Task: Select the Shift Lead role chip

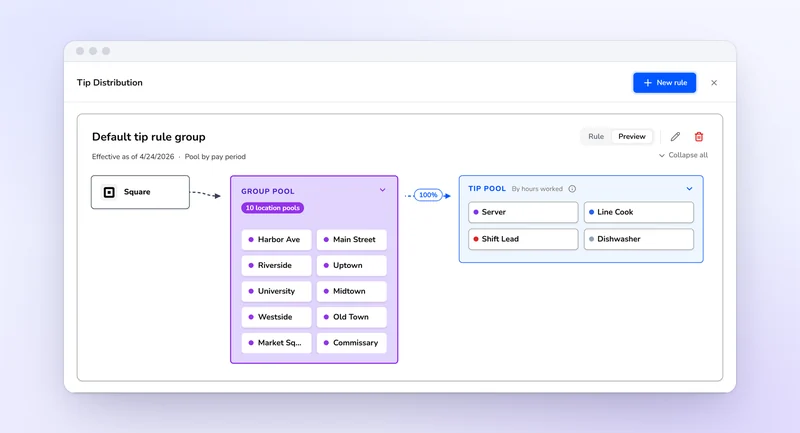Action: coord(523,239)
